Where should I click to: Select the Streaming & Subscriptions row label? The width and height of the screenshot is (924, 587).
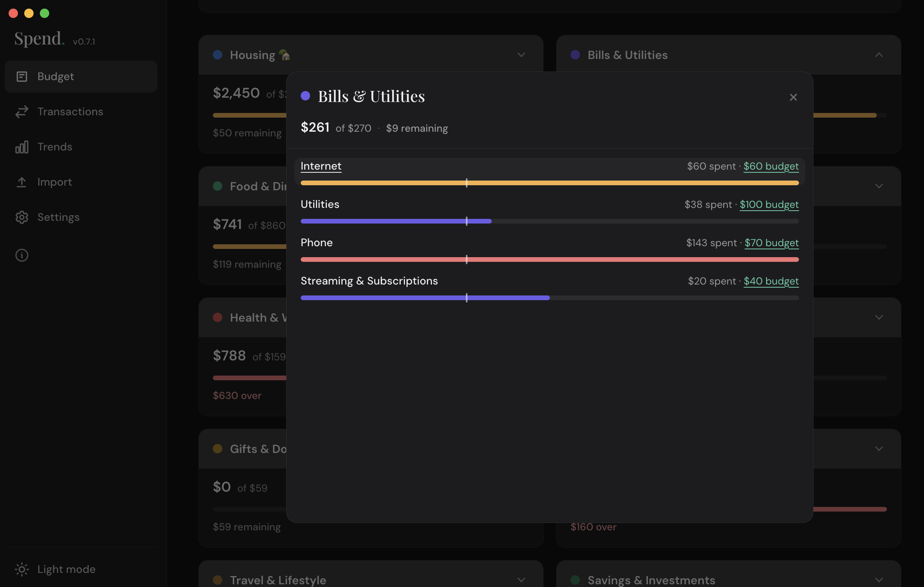[369, 281]
